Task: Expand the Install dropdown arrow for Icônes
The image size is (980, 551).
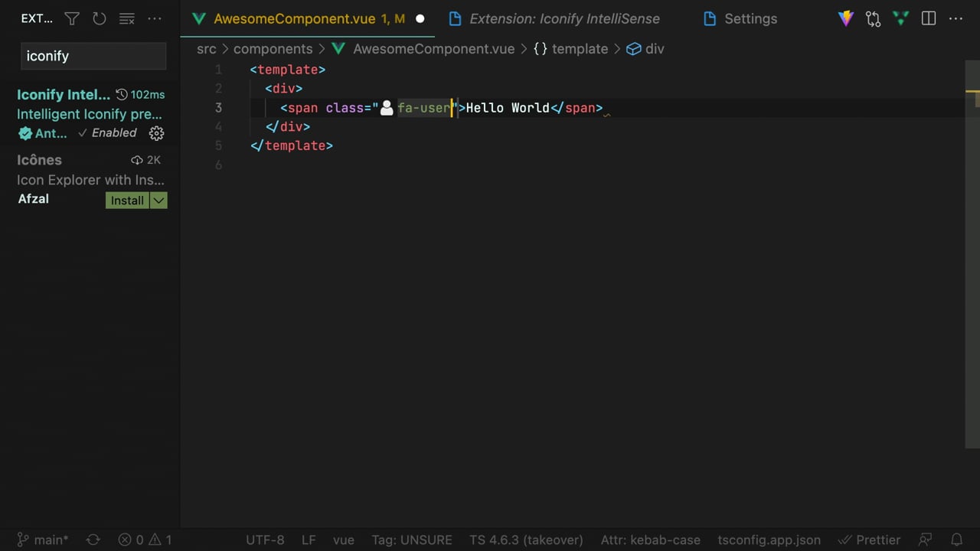Action: pyautogui.click(x=158, y=201)
